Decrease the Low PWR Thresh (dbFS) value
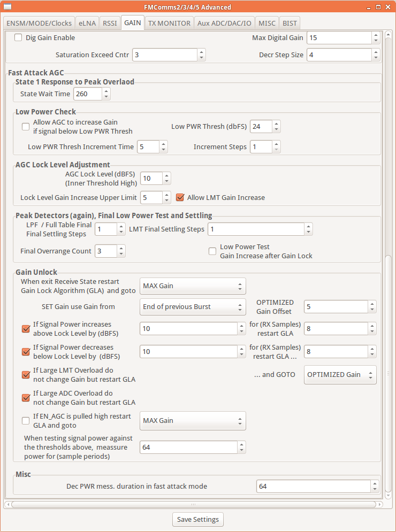The image size is (396, 532). [277, 129]
